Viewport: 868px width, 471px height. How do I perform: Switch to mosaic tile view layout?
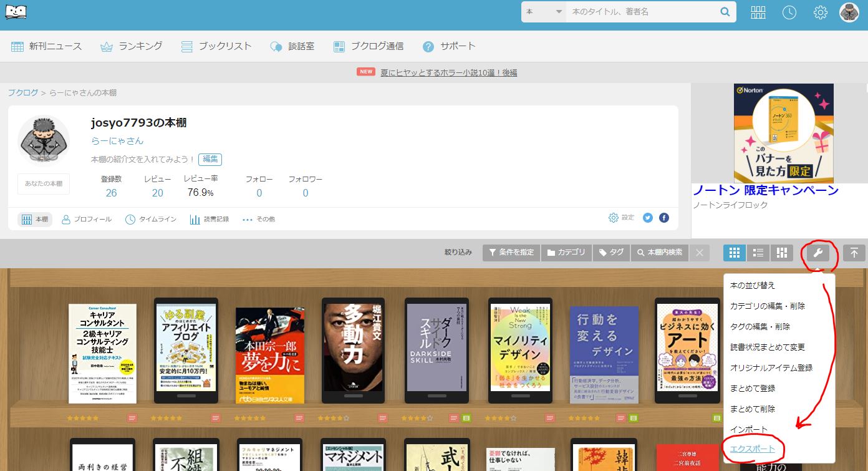781,253
